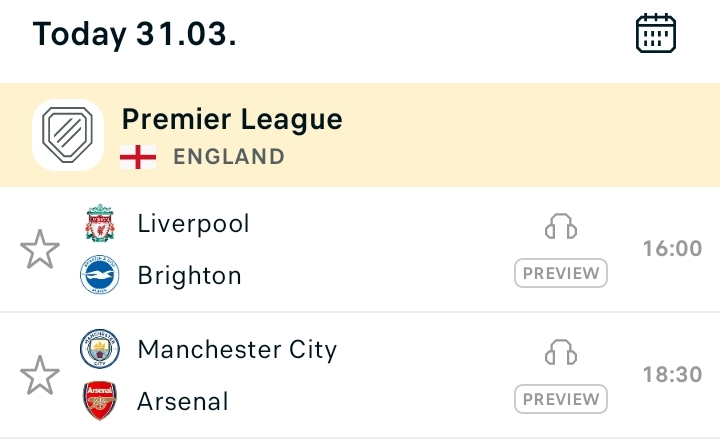720x441 pixels.
Task: Select the ENGLAND country label
Action: 229,157
